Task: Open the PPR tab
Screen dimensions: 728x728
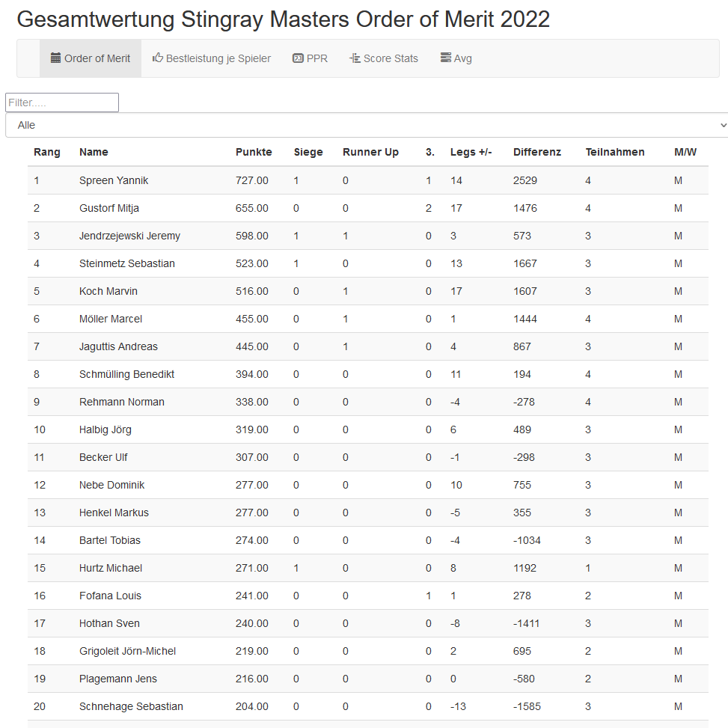Action: [311, 58]
